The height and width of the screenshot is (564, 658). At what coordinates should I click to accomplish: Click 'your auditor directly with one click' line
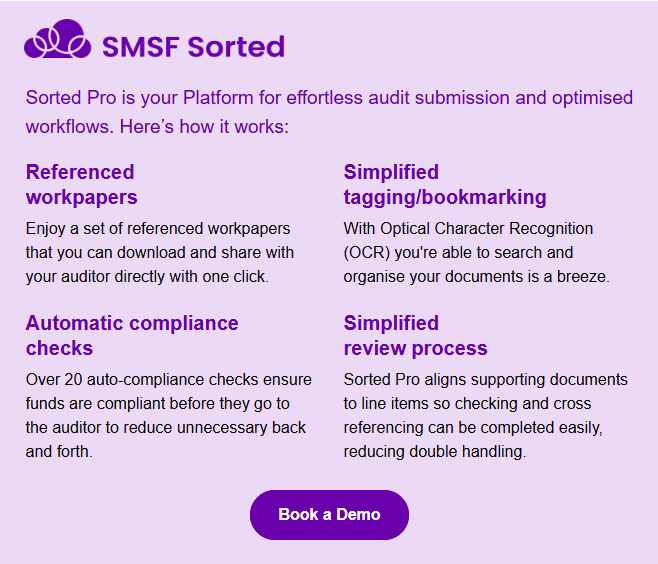click(x=146, y=277)
